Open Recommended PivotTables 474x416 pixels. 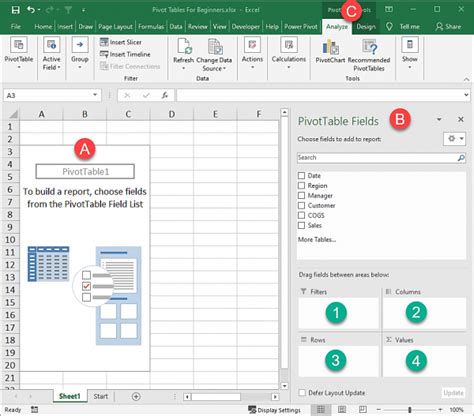[369, 55]
